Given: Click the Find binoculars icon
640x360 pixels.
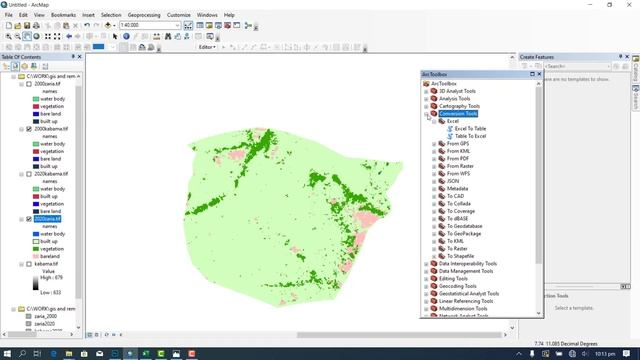Looking at the screenshot, I should 168,37.
